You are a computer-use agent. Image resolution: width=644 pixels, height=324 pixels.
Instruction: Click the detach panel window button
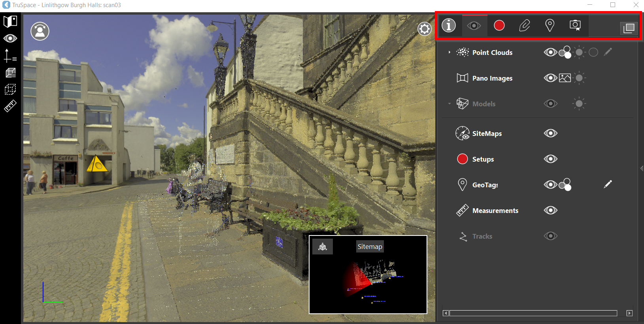pos(629,28)
